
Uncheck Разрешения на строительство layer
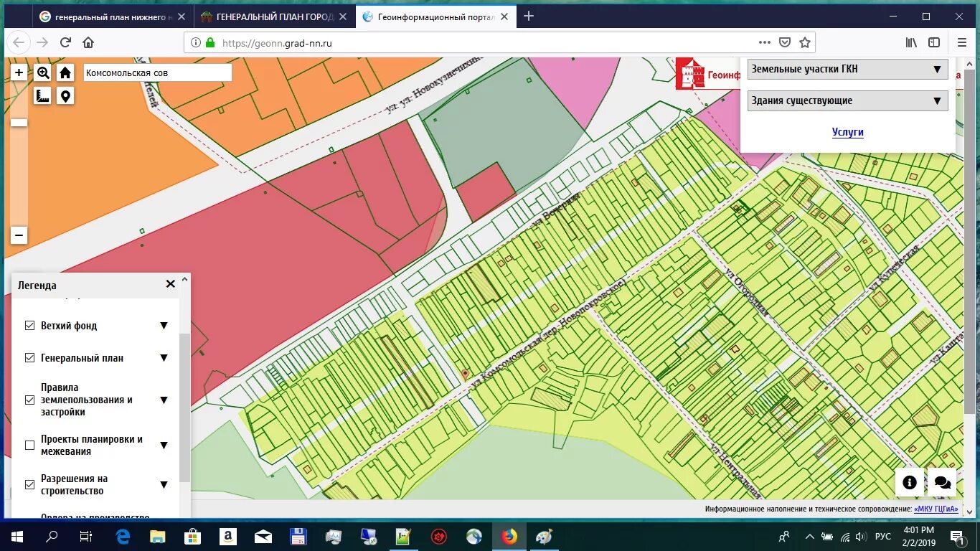coord(29,485)
